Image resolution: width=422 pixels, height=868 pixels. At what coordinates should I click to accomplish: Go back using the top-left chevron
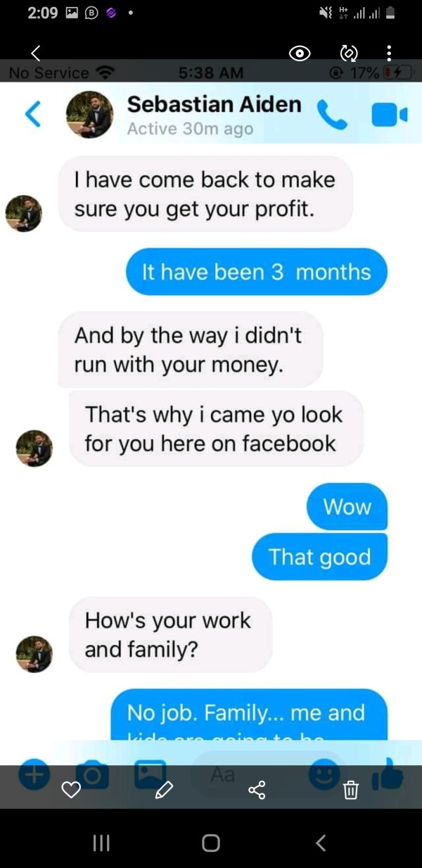pos(37,54)
